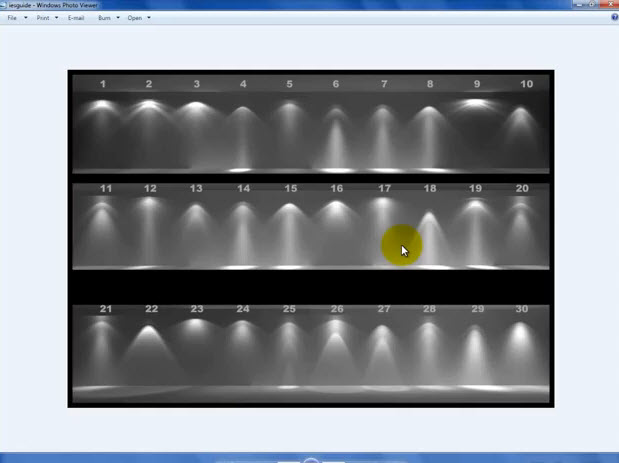Expand the Burn dropdown arrow
The width and height of the screenshot is (619, 463).
click(118, 18)
